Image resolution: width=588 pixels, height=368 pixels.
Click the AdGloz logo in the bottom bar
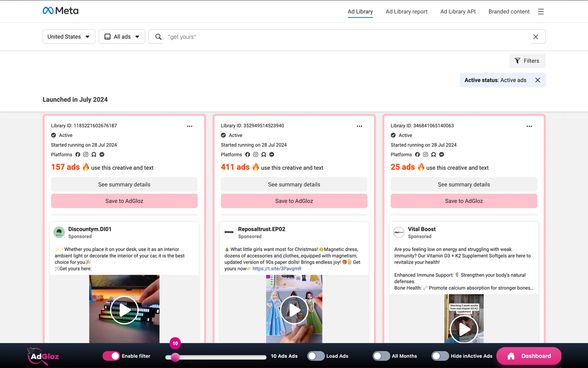click(x=42, y=356)
